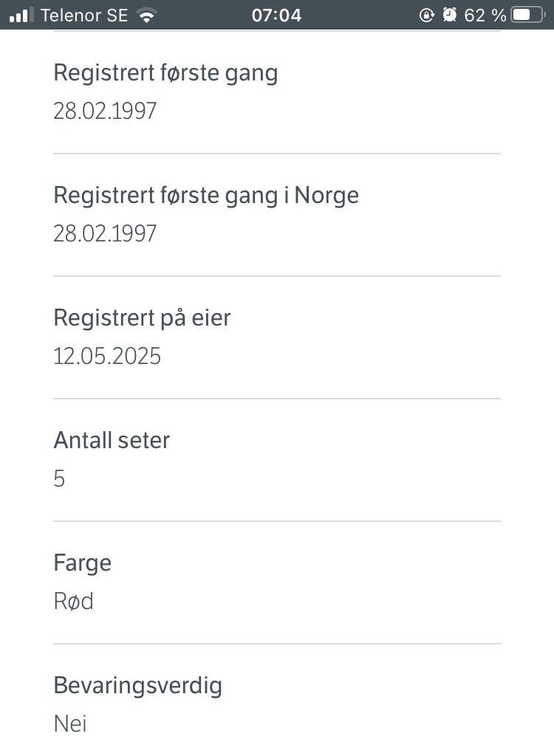
Task: Select the Registrert første gang label
Action: (165, 74)
